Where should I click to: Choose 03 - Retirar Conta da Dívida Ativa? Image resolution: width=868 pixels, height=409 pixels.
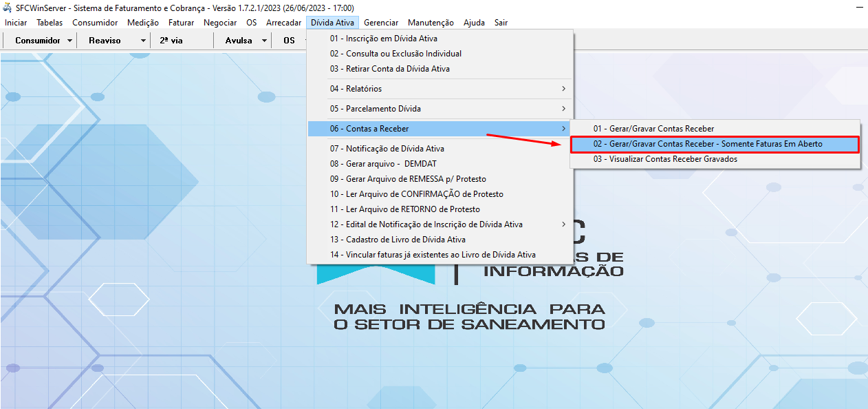coord(389,69)
